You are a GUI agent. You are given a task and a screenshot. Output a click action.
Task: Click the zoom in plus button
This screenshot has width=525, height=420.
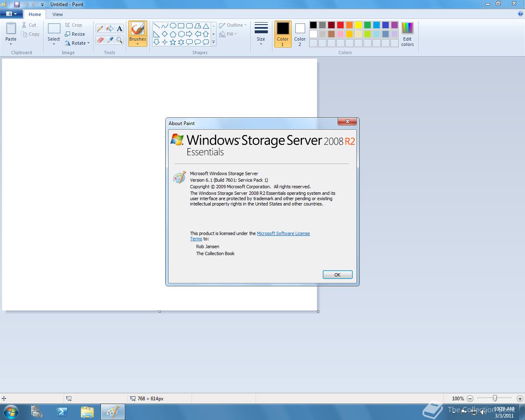(520, 398)
